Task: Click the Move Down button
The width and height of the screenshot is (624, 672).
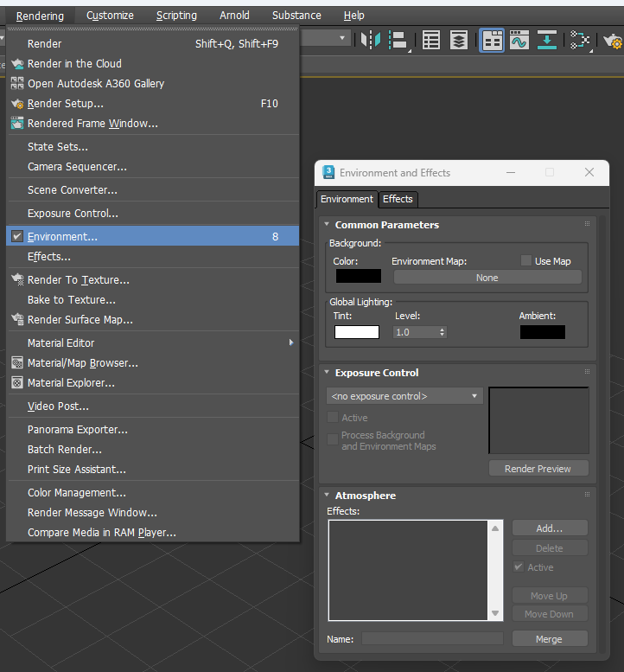Action: point(550,614)
